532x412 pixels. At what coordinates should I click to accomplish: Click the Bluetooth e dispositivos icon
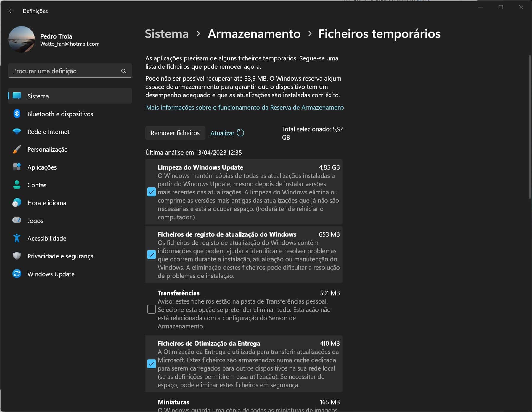click(17, 114)
